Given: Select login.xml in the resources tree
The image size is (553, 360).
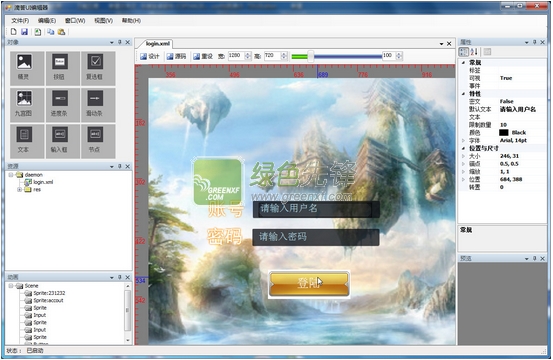Looking at the screenshot, I should (43, 182).
